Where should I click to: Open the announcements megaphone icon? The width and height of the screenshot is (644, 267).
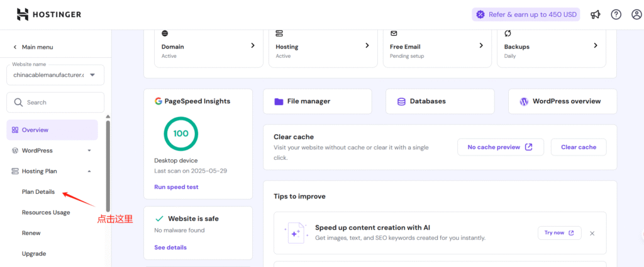point(596,15)
